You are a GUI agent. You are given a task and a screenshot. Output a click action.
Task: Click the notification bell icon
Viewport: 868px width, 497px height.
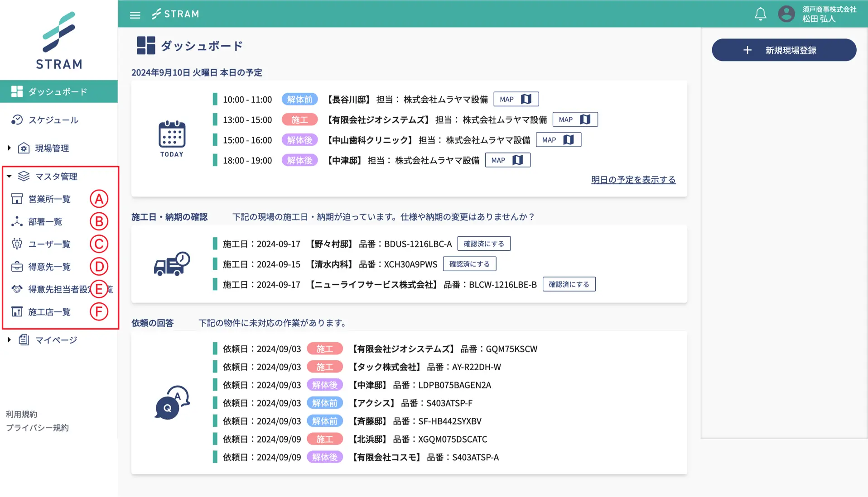pos(760,14)
